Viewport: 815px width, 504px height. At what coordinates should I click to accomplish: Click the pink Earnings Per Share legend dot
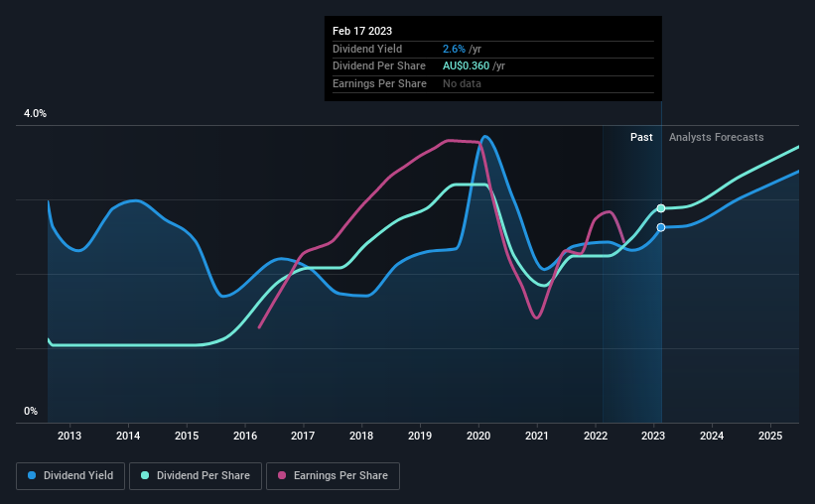282,475
